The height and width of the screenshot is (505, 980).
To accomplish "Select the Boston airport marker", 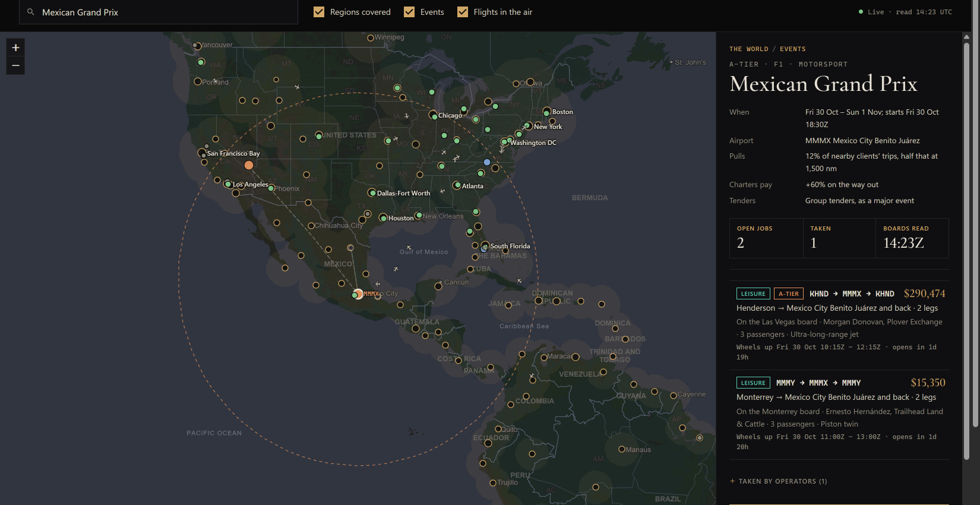I will (x=547, y=112).
